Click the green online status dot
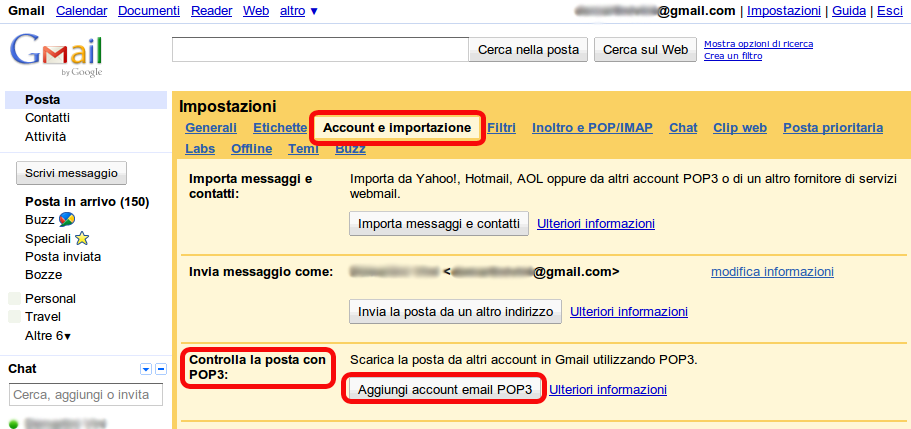 tap(13, 423)
